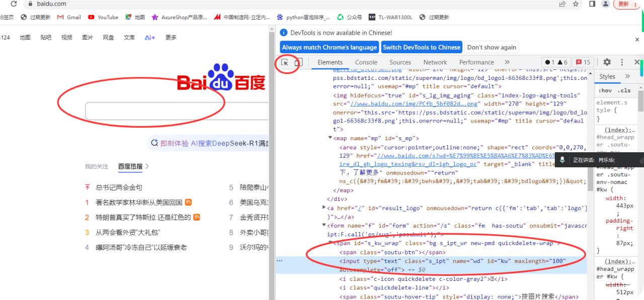Open Baidu 网盘 nav link
The image size is (644, 300).
pos(108,37)
